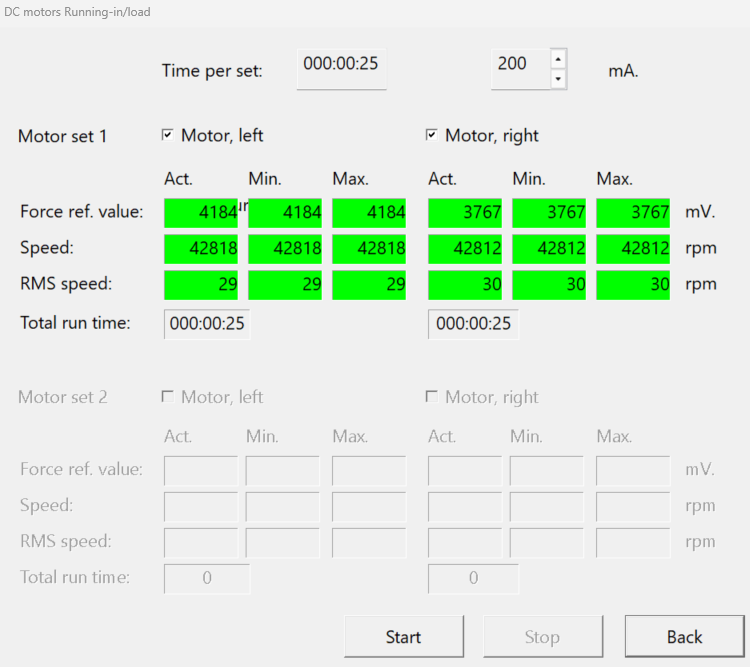
Task: Click Motor set 2 left Act. force field
Action: (201, 470)
